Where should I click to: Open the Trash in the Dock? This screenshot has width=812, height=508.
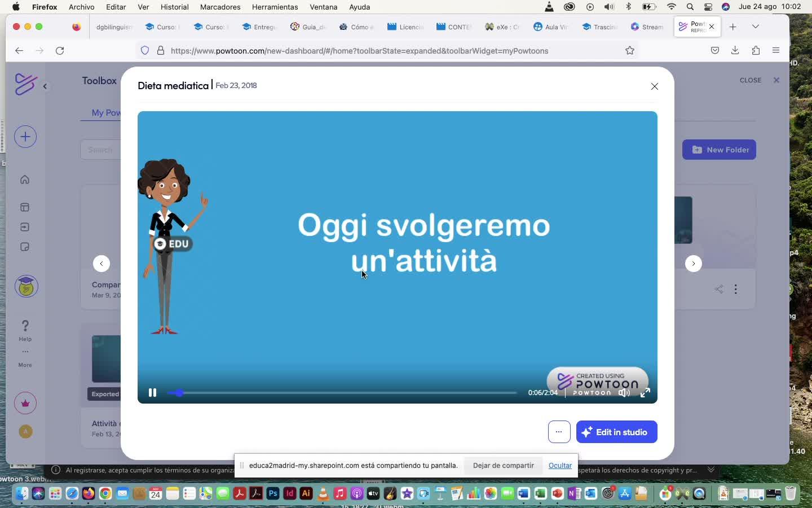pyautogui.click(x=790, y=493)
